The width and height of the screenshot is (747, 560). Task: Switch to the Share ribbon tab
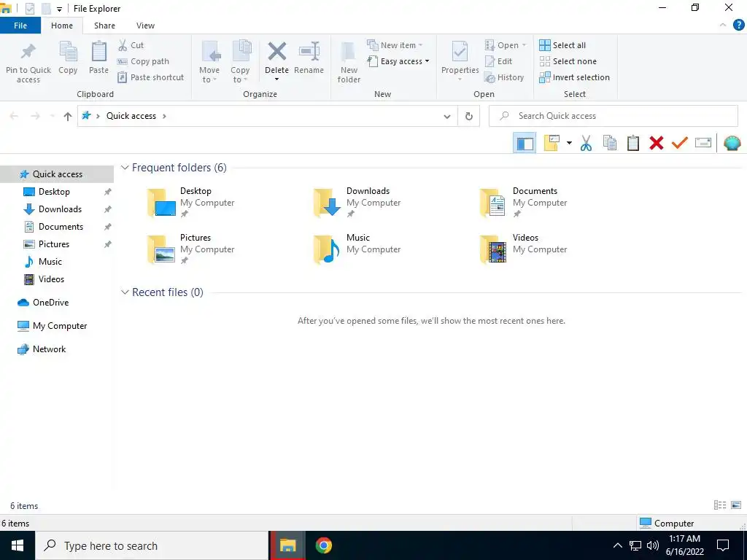(104, 26)
